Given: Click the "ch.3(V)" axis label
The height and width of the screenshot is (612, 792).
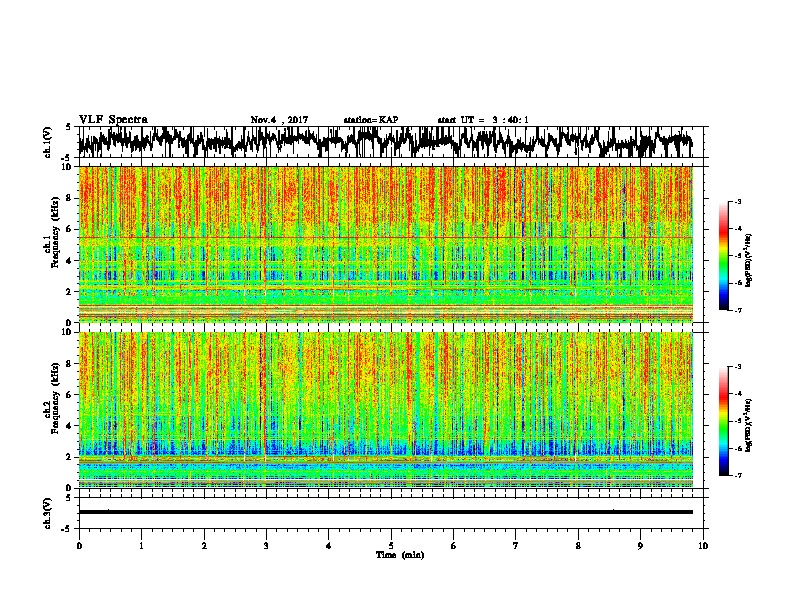Looking at the screenshot, I should tap(48, 513).
